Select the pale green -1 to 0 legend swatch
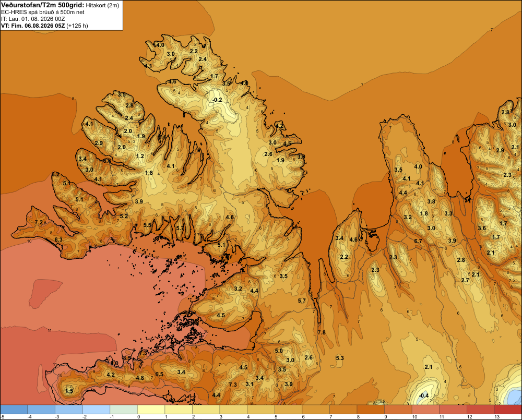 124,410
